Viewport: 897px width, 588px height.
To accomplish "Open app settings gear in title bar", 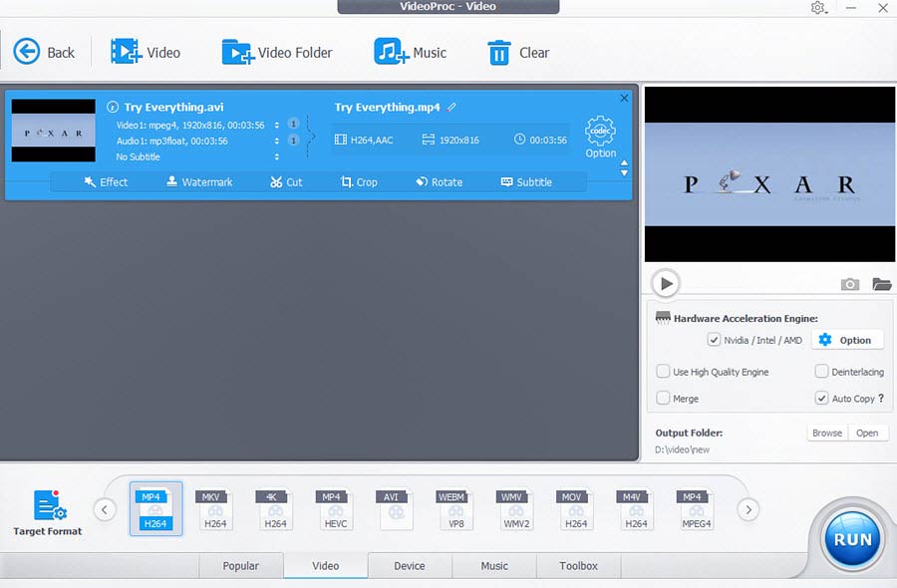I will (818, 8).
